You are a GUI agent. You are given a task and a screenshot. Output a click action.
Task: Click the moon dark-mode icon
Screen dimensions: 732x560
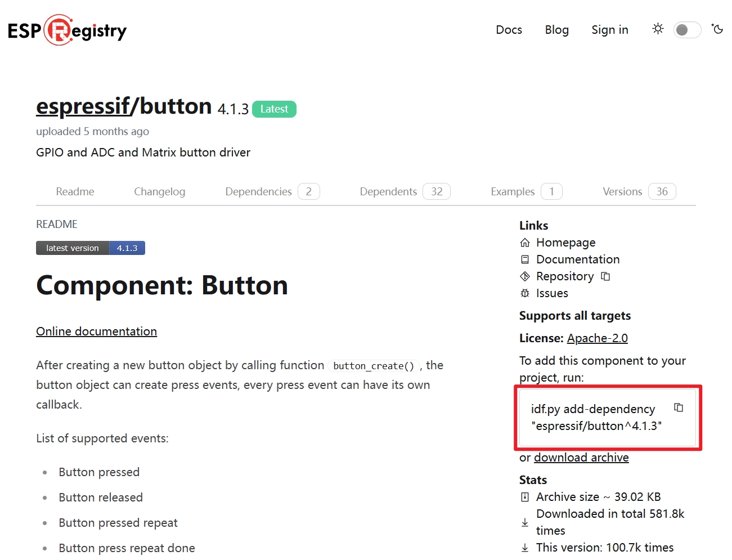coord(717,29)
